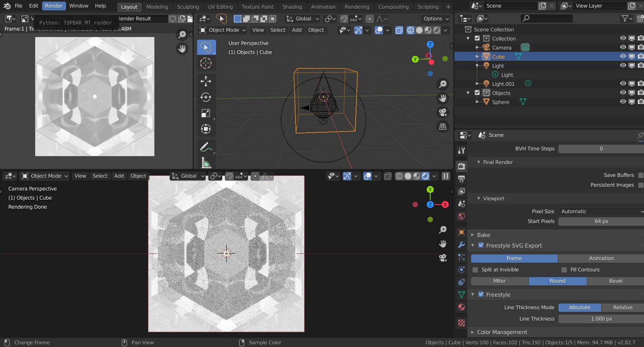The height and width of the screenshot is (347, 644).
Task: Select the Transform tool
Action: [206, 129]
